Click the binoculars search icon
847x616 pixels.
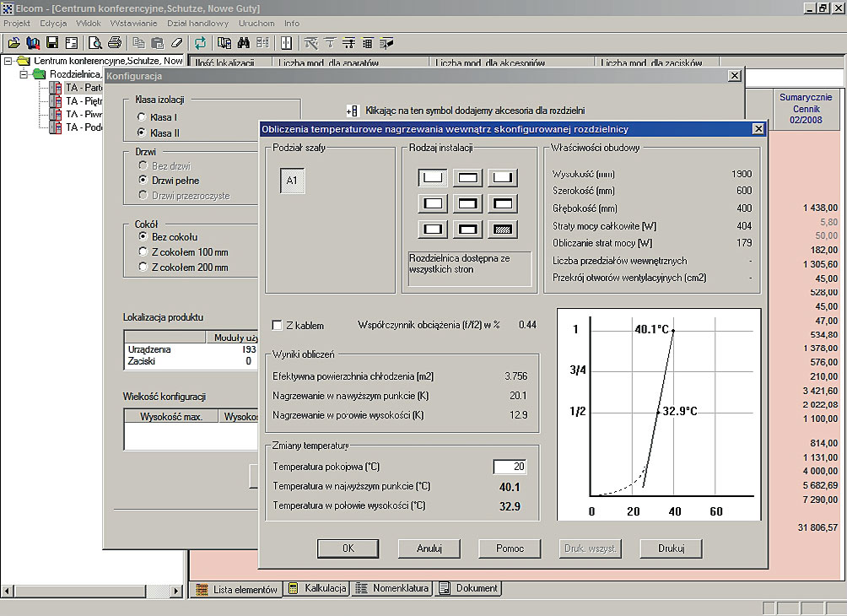tap(242, 42)
